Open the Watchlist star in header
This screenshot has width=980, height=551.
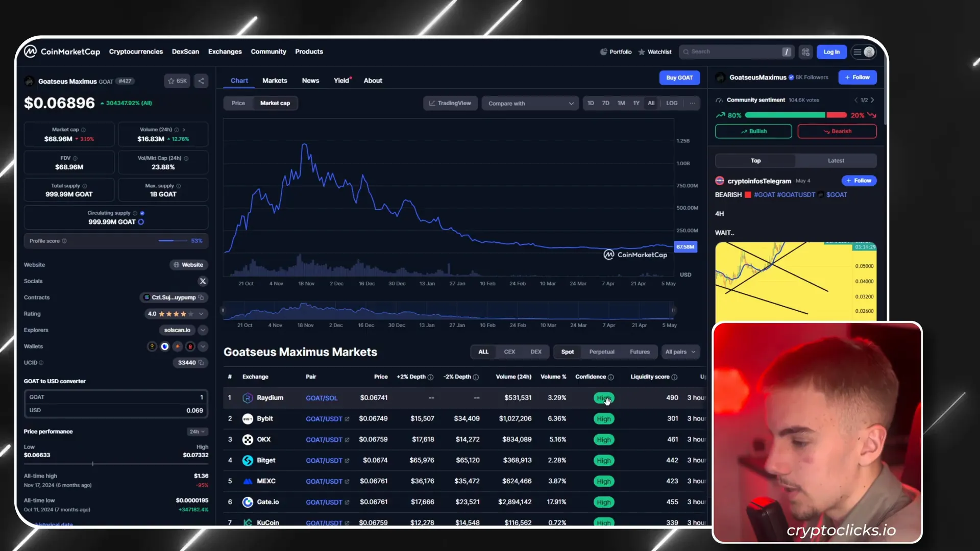(x=642, y=52)
